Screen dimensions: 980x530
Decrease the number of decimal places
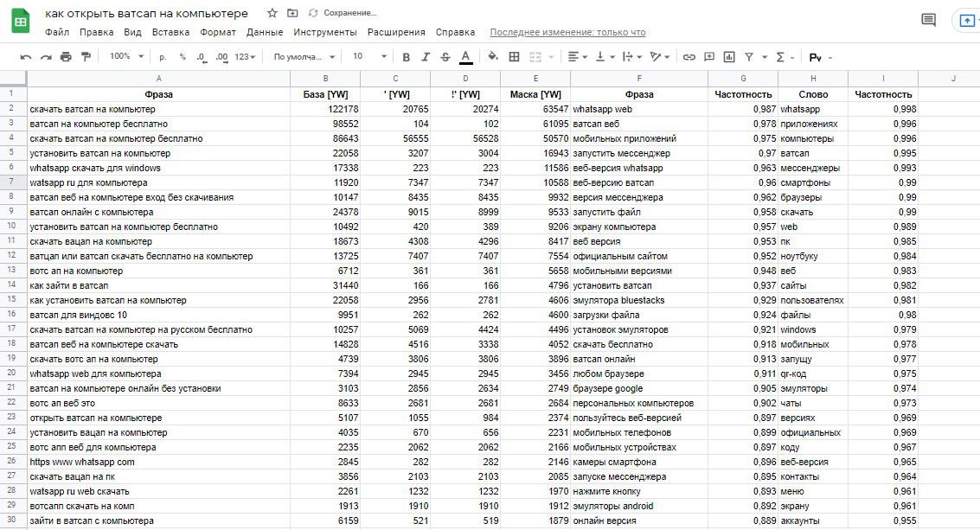tap(202, 57)
